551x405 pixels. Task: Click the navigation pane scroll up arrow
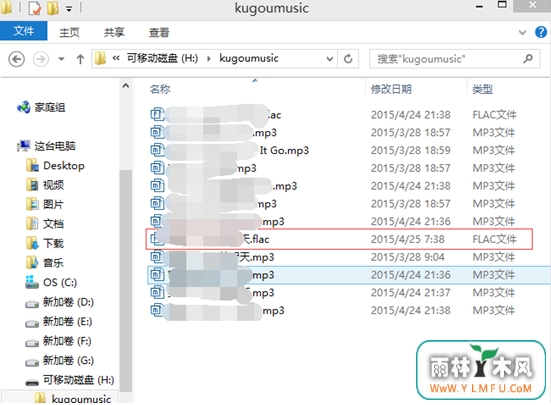tap(125, 86)
